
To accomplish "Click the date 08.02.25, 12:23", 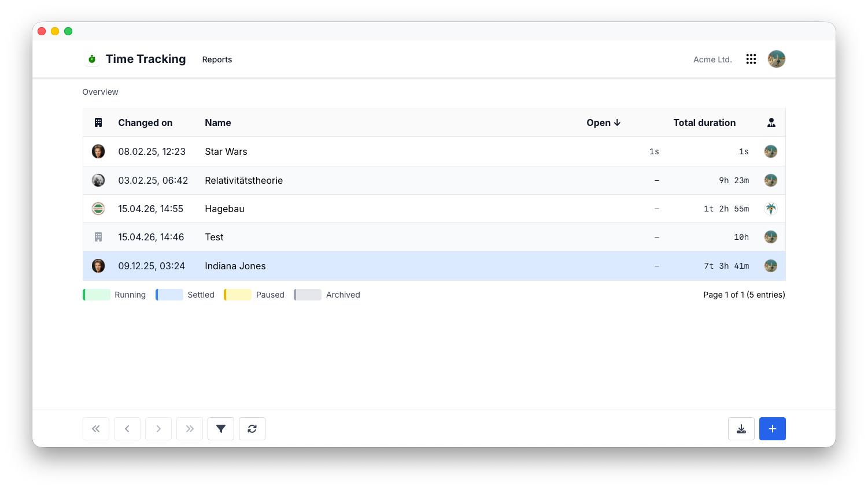I will 152,151.
